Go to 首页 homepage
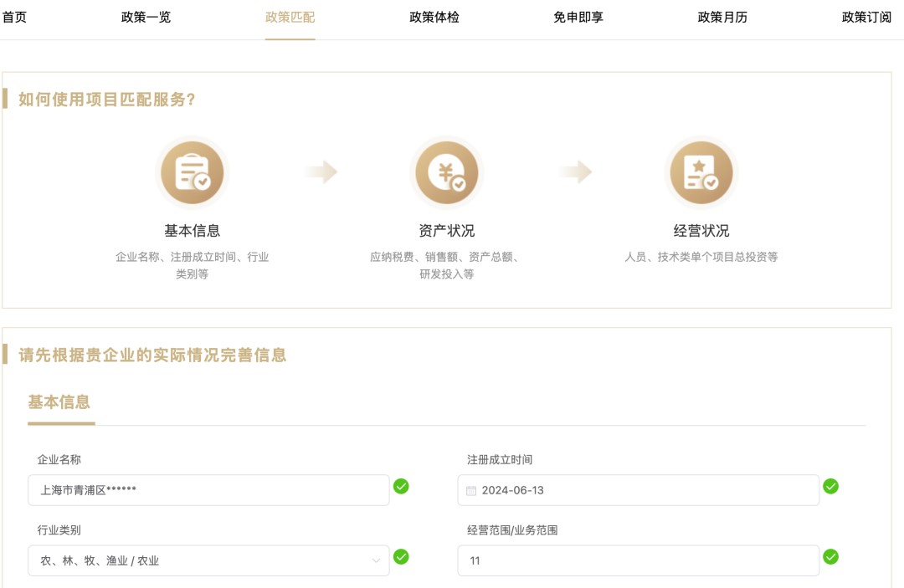The width and height of the screenshot is (904, 588). point(14,17)
